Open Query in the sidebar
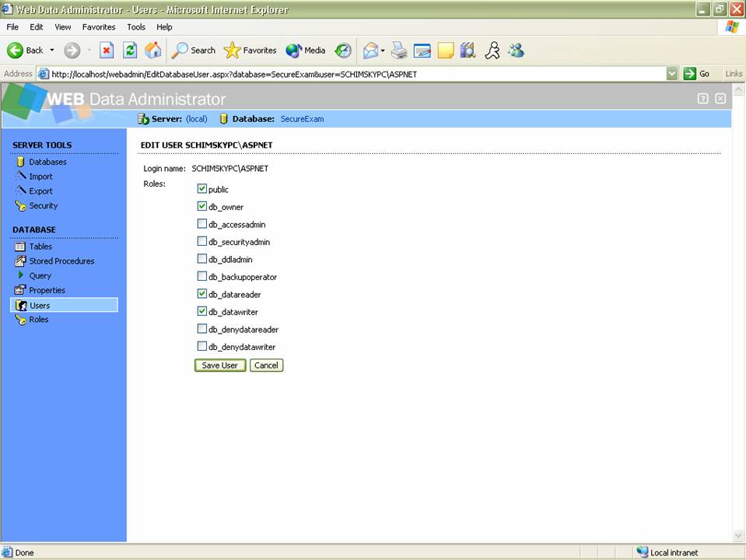 click(40, 276)
